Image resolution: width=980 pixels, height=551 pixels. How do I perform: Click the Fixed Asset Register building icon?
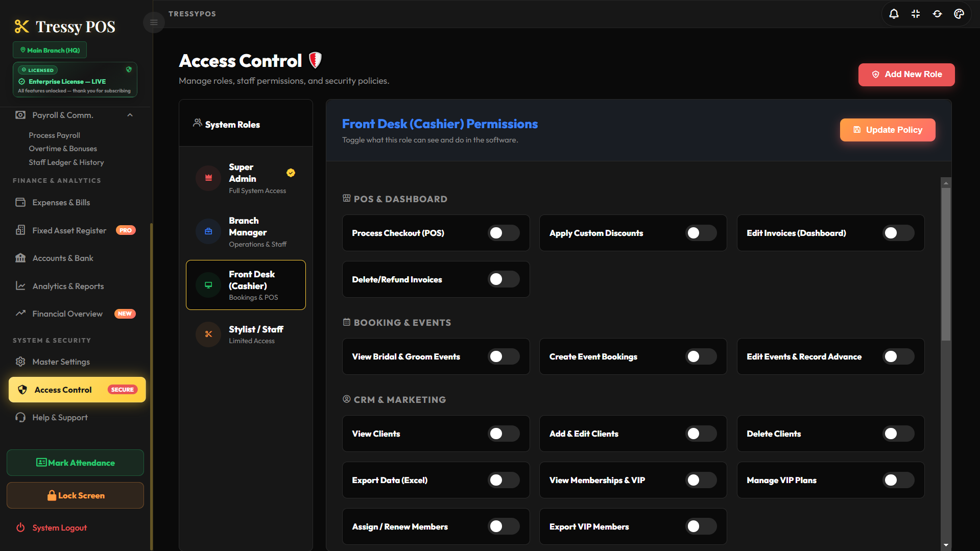(20, 230)
